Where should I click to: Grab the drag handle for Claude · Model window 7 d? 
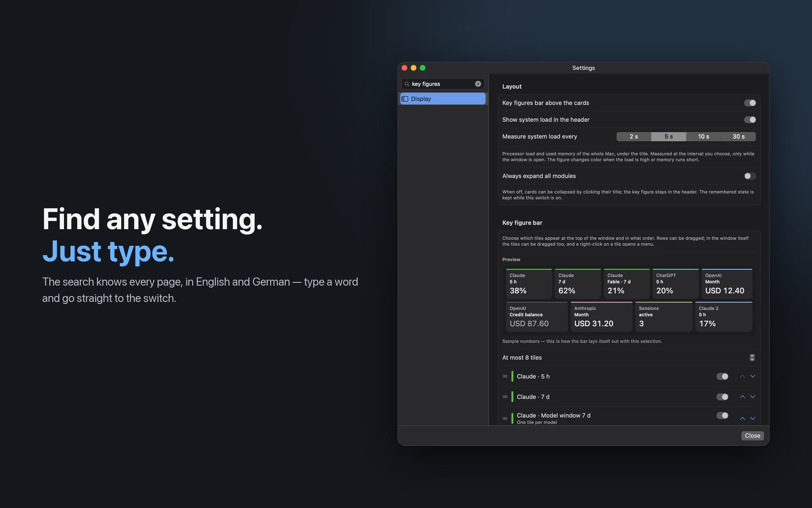click(505, 419)
